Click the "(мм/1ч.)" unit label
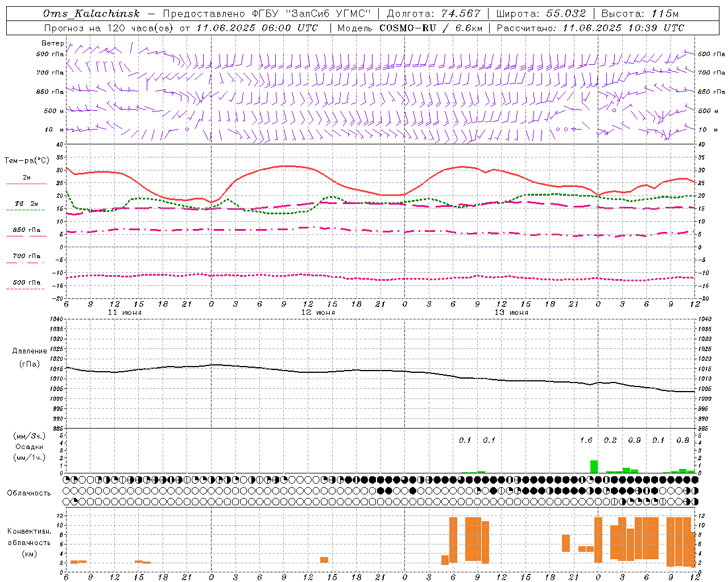The width and height of the screenshot is (728, 582). point(30,458)
